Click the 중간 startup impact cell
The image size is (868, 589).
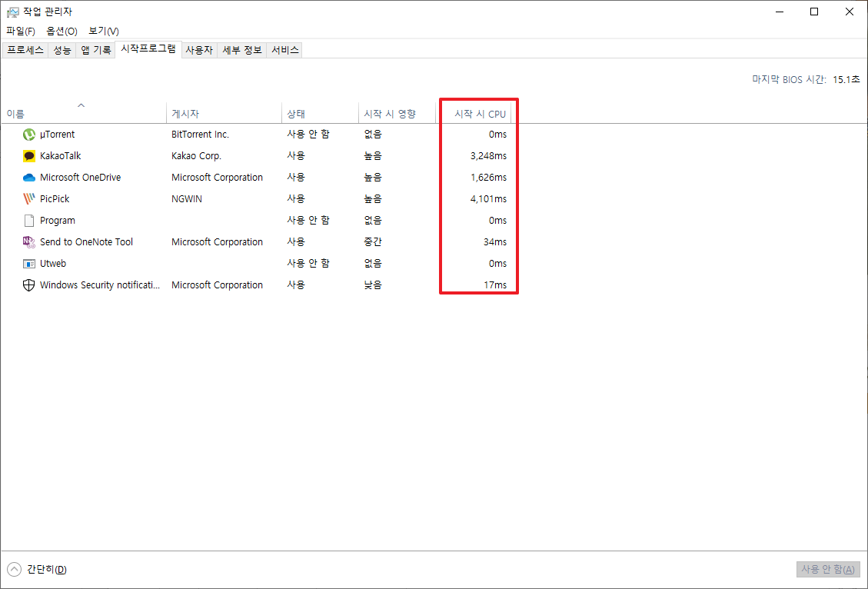pyautogui.click(x=373, y=242)
